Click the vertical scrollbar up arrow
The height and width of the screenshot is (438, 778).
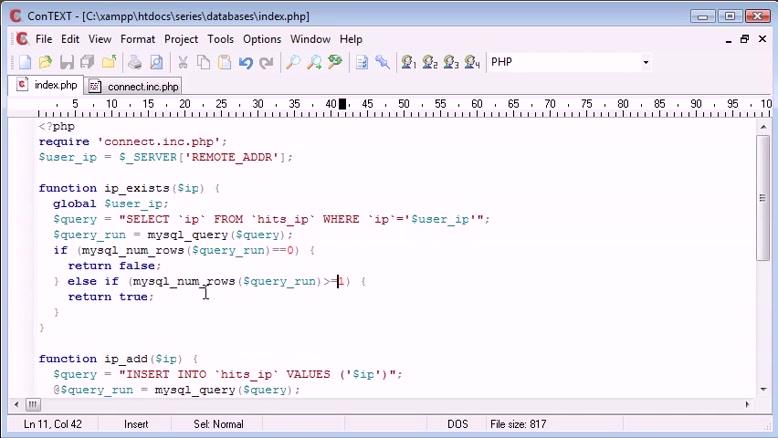click(x=763, y=127)
